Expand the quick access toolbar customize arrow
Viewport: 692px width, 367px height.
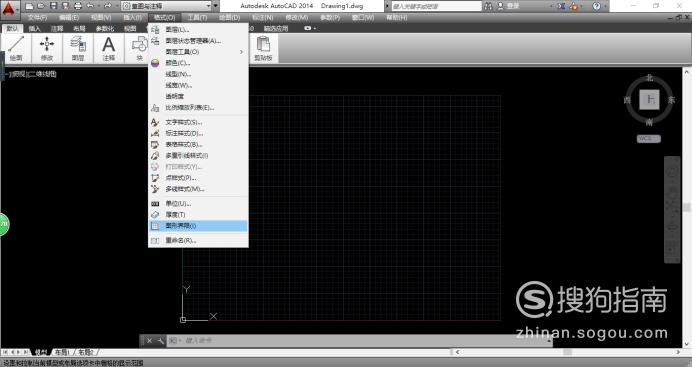click(216, 6)
